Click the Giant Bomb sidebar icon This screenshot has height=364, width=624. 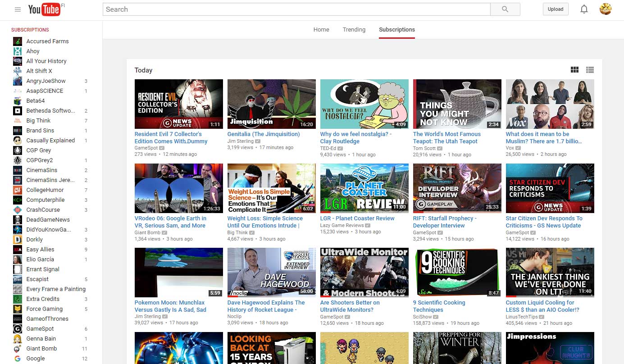(18, 348)
